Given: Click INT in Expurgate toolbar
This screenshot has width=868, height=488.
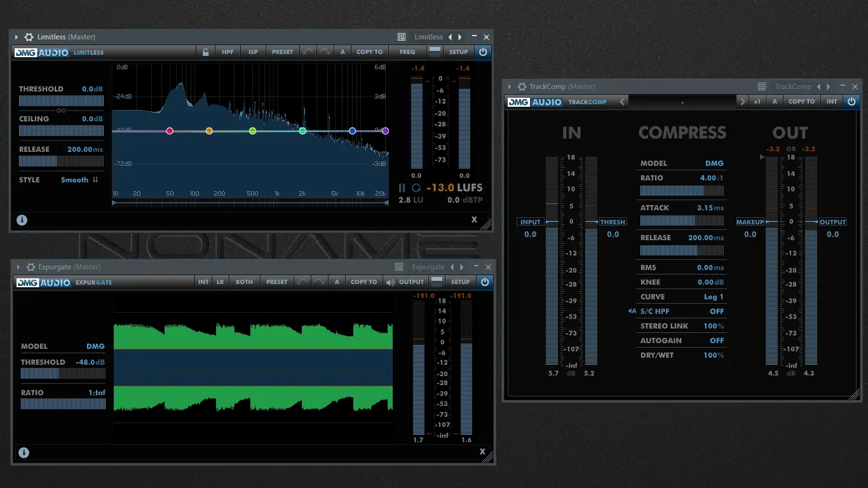Looking at the screenshot, I should [x=203, y=281].
